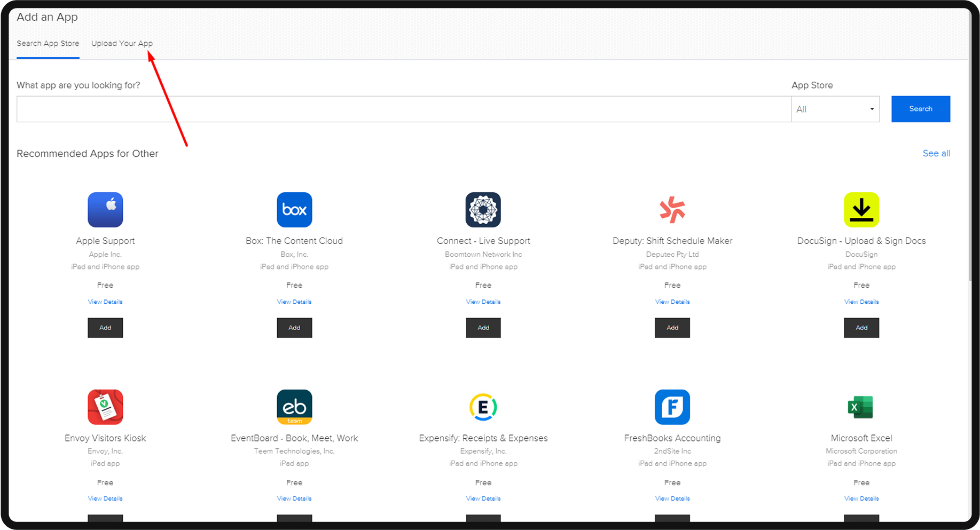The height and width of the screenshot is (530, 980).
Task: Click the FreshBooks Accounting title
Action: pyautogui.click(x=672, y=438)
